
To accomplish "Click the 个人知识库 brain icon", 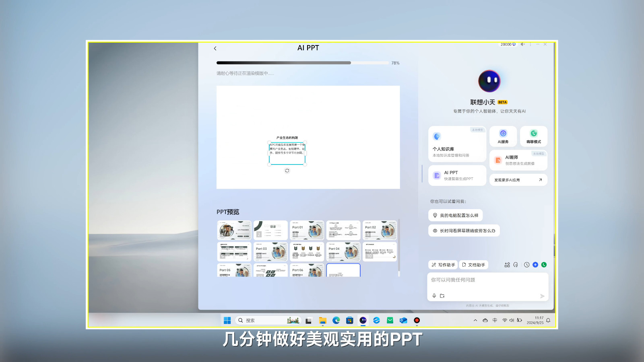I will pyautogui.click(x=437, y=136).
